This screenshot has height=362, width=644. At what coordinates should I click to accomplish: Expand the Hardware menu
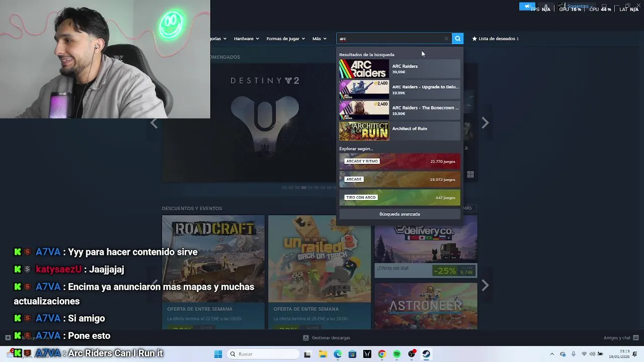click(x=246, y=38)
